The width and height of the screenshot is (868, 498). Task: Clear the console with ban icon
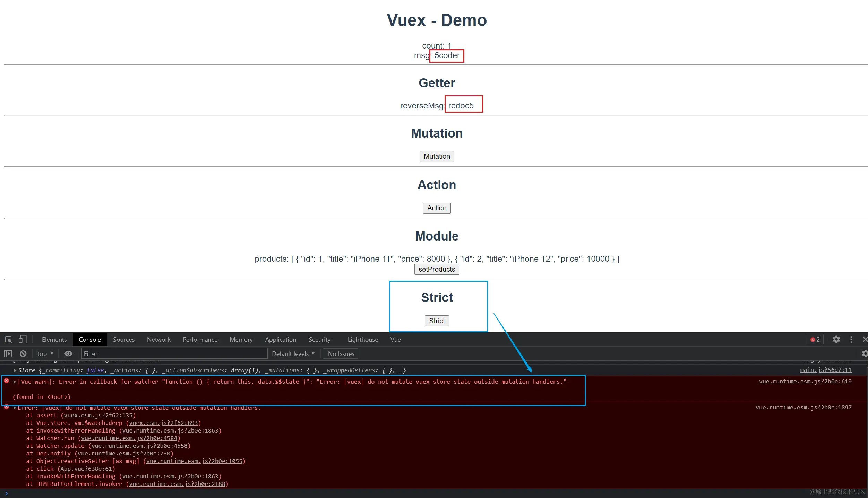[23, 354]
